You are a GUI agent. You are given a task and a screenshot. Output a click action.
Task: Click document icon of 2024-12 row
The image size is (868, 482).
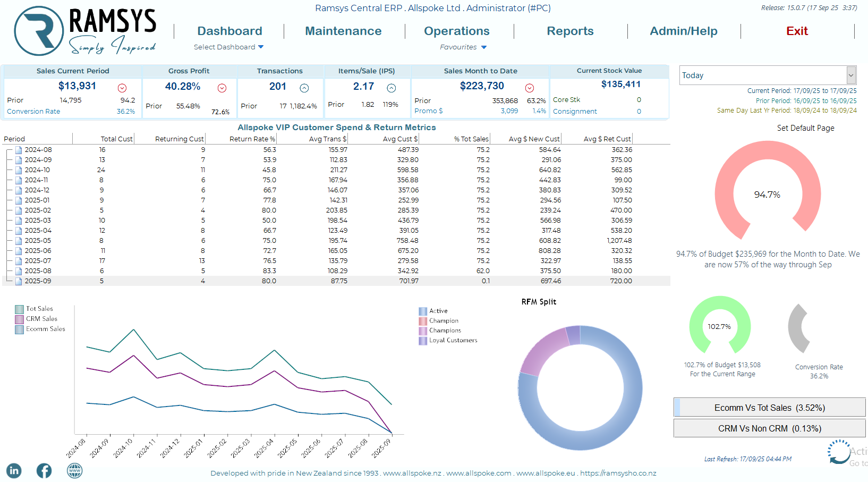point(19,190)
